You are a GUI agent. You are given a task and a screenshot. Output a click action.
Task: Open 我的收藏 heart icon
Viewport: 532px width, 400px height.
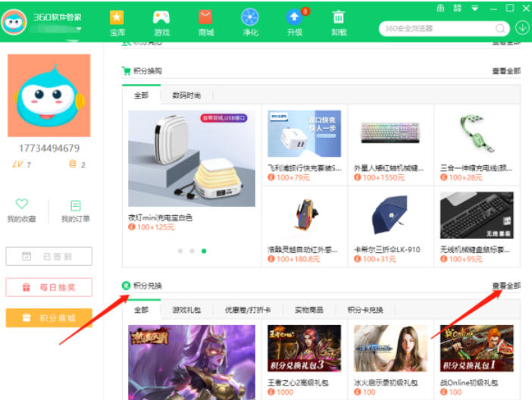(22, 204)
